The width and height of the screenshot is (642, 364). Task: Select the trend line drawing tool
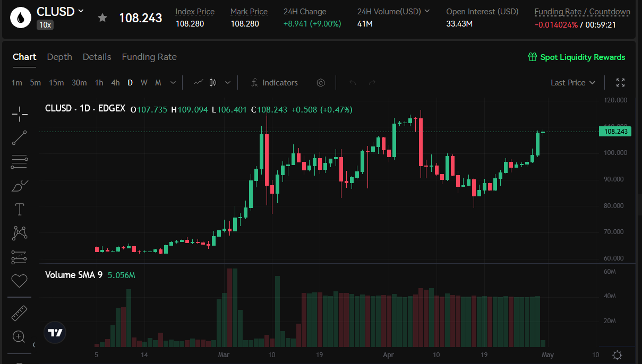coord(20,138)
